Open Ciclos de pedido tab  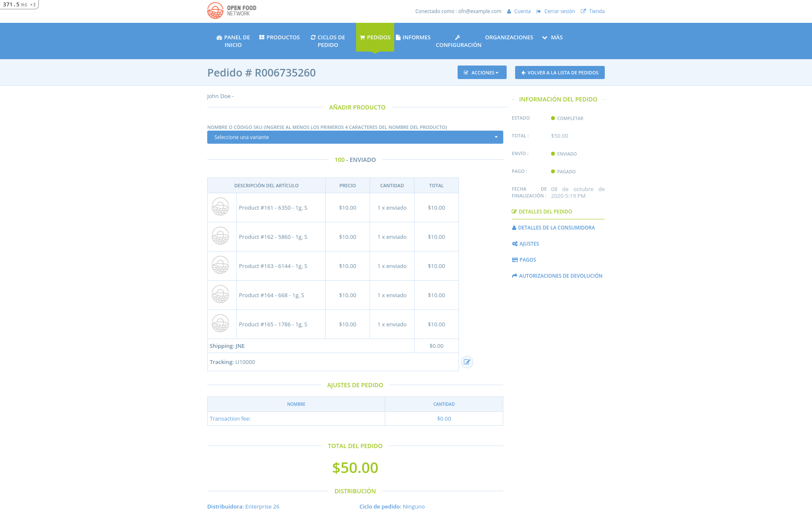[x=328, y=41]
